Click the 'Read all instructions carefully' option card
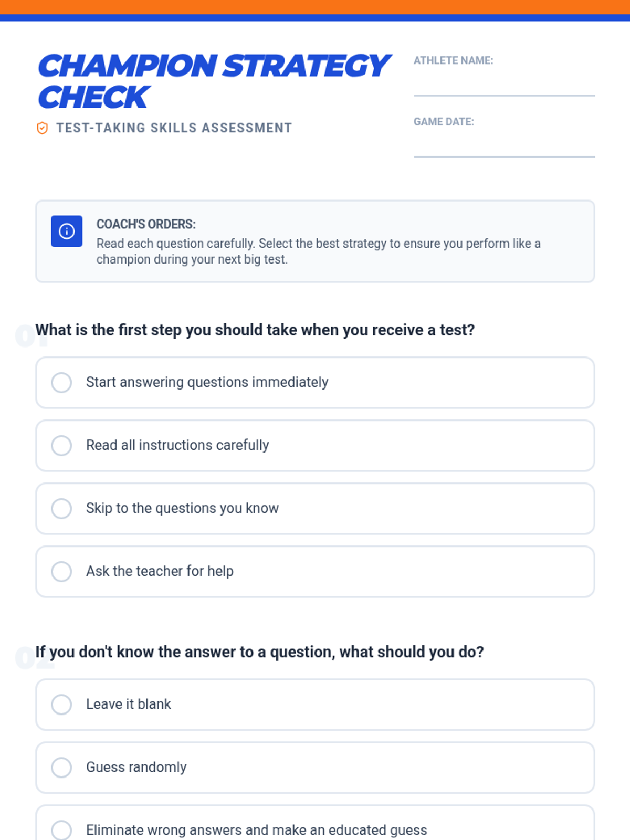Image resolution: width=630 pixels, height=840 pixels. point(367,446)
